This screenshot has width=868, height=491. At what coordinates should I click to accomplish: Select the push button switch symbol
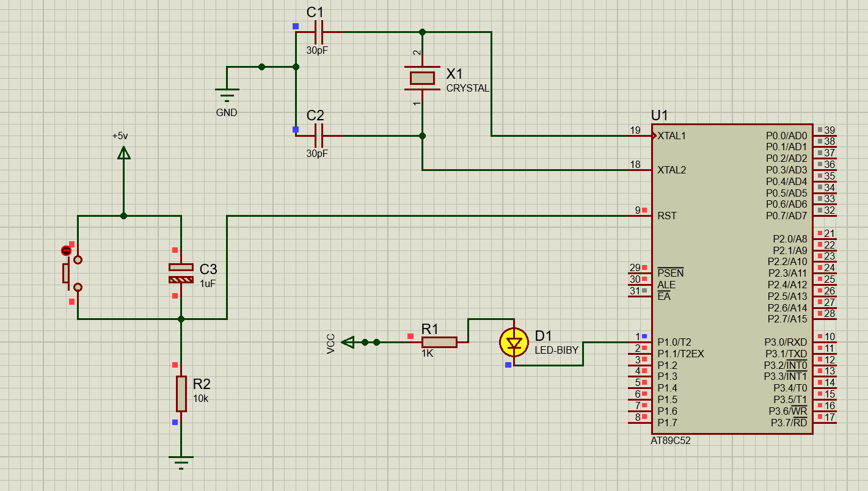point(73,273)
